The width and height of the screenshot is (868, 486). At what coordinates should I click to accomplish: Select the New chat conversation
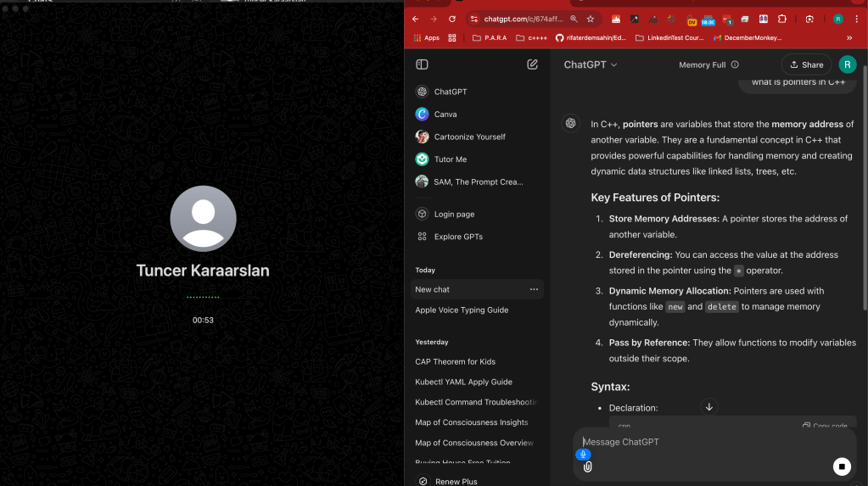click(x=477, y=289)
